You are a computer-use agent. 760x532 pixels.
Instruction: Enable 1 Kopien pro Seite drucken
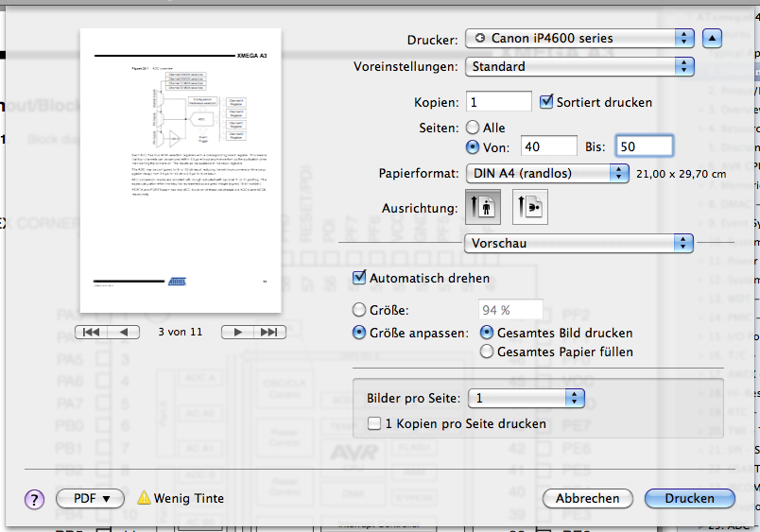click(374, 424)
